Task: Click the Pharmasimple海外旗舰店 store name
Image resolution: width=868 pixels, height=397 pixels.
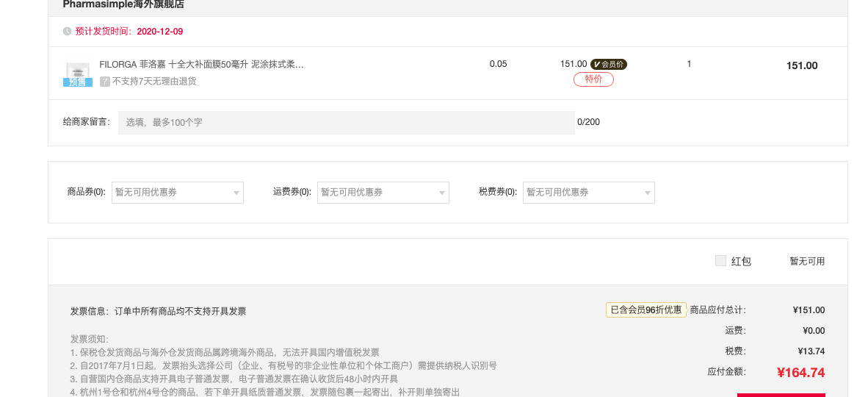Action: tap(123, 5)
